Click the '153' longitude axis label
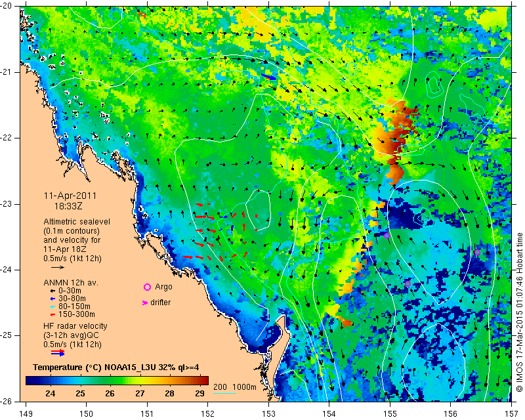Screen dimensions: 525x420 click(x=269, y=413)
